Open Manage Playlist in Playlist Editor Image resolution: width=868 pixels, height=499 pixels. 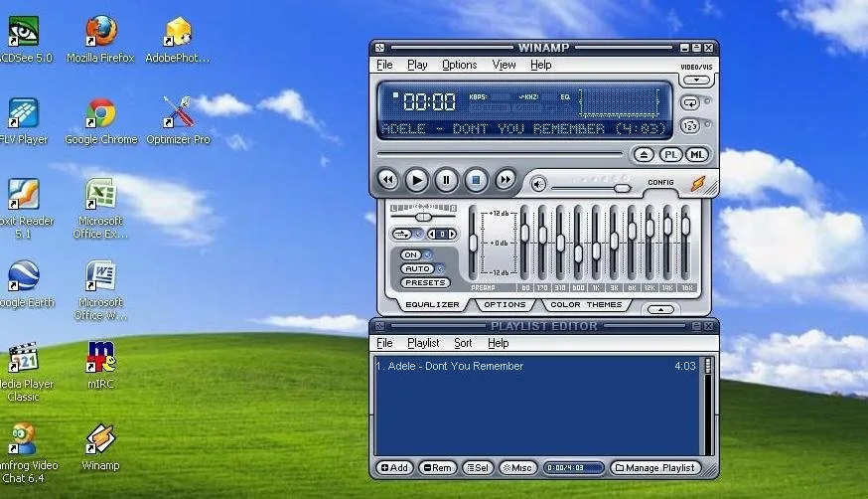[654, 468]
